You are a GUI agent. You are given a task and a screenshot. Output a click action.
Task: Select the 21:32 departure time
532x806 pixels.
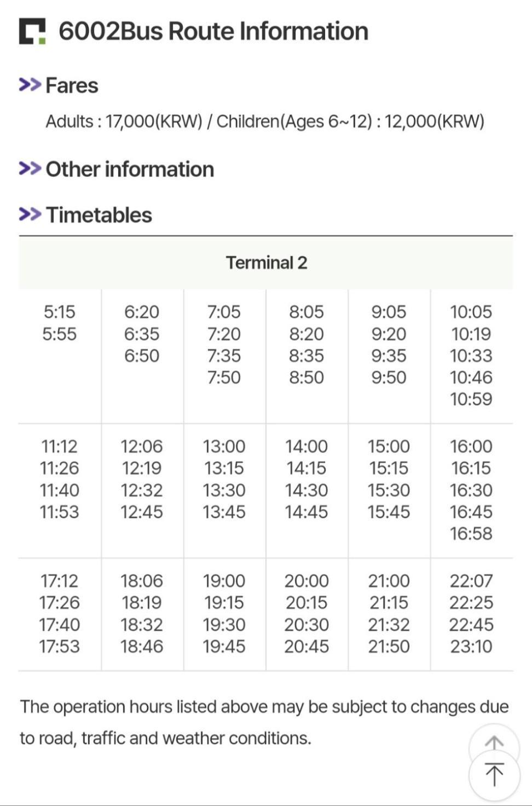(389, 624)
